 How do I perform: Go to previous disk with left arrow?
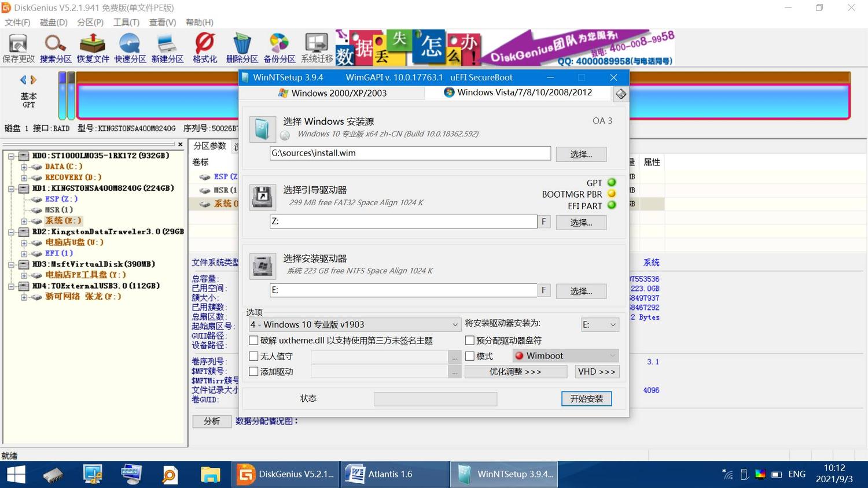click(23, 80)
